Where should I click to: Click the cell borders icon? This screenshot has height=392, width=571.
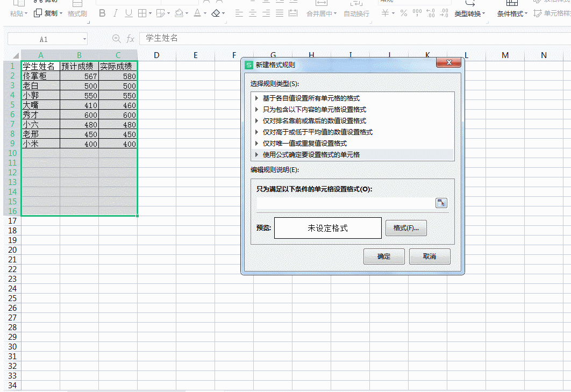pyautogui.click(x=142, y=13)
